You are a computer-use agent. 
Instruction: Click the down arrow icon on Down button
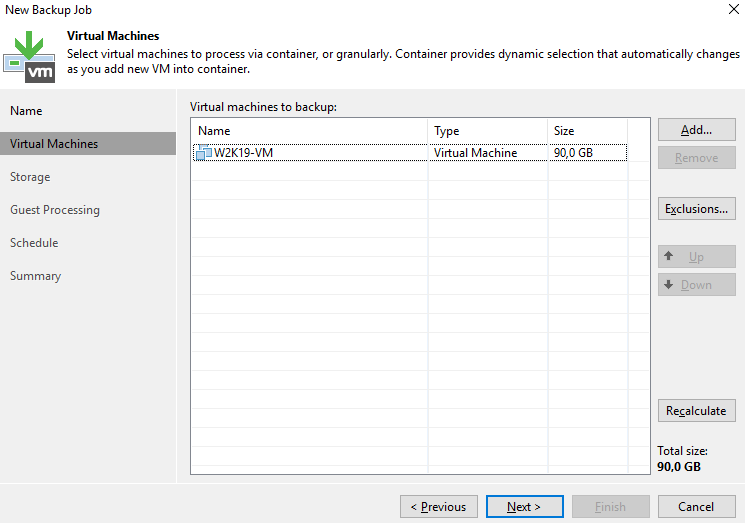coord(669,285)
